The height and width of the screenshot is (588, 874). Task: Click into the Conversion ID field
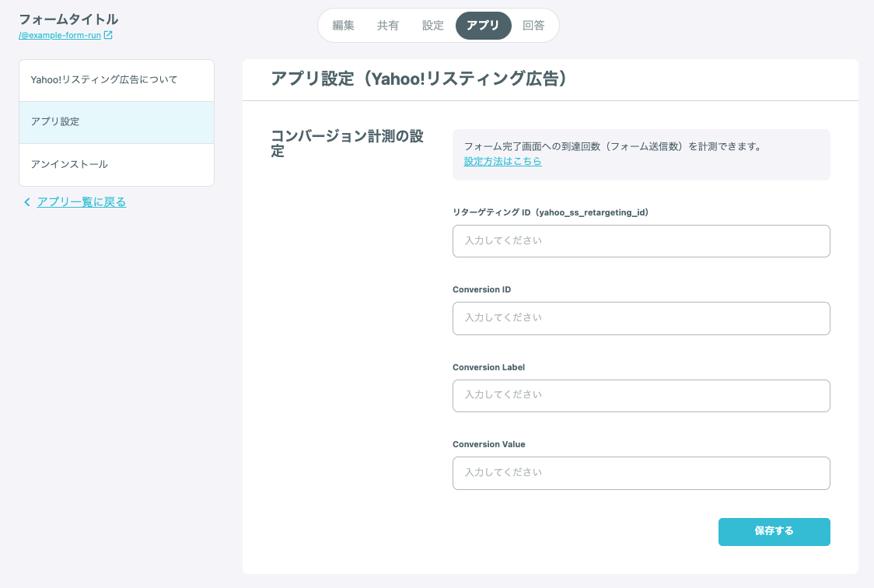(x=641, y=318)
